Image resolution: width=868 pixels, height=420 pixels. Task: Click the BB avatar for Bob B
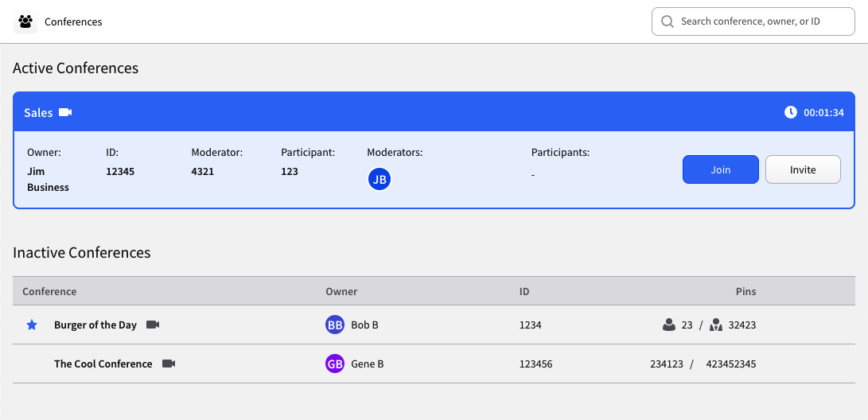point(335,325)
